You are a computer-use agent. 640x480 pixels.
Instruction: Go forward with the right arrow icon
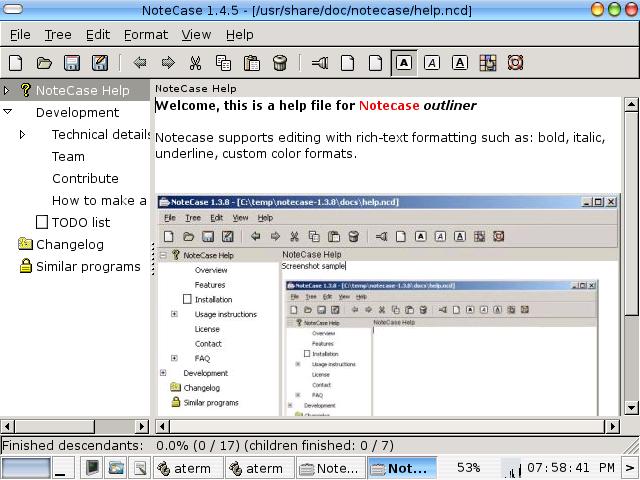(x=168, y=63)
